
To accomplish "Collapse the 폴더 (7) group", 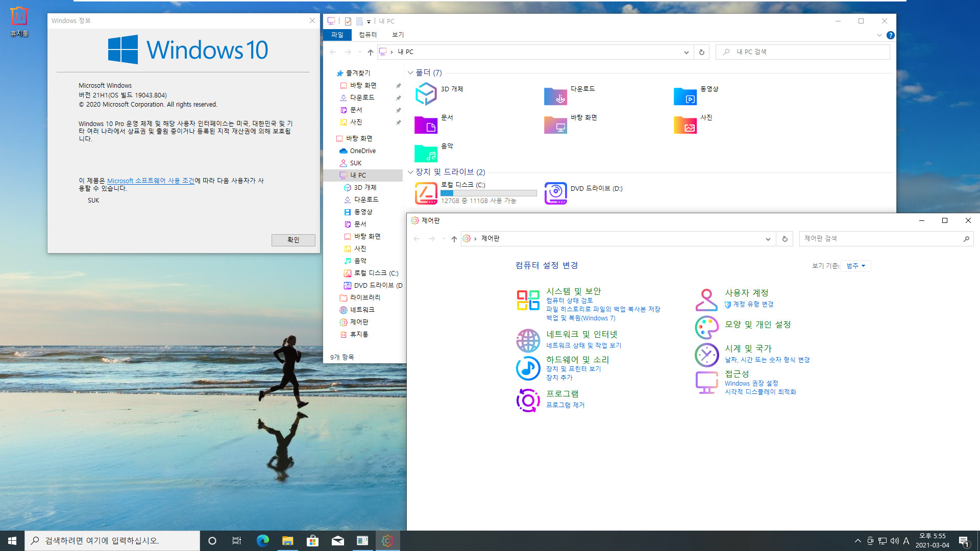I will click(410, 73).
